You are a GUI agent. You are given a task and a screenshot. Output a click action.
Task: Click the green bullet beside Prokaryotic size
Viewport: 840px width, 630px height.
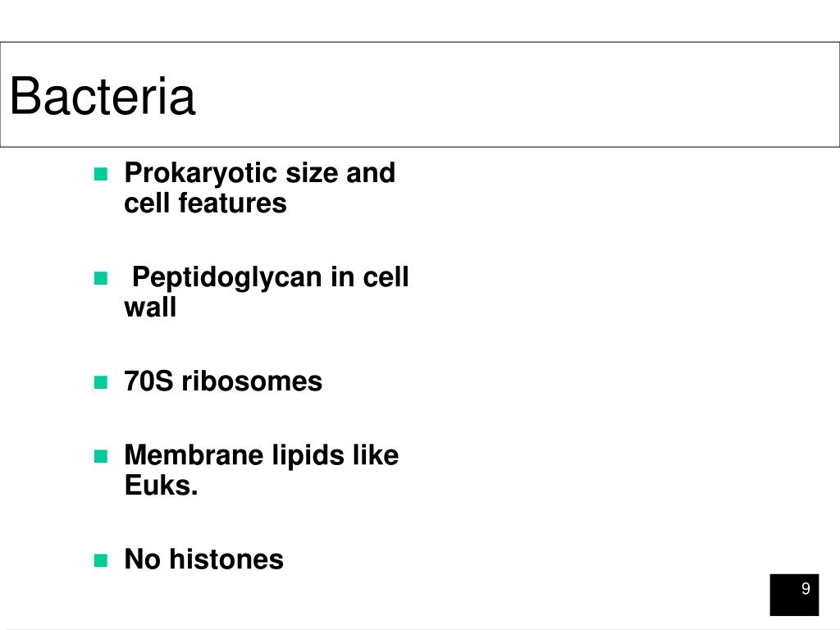pos(101,174)
